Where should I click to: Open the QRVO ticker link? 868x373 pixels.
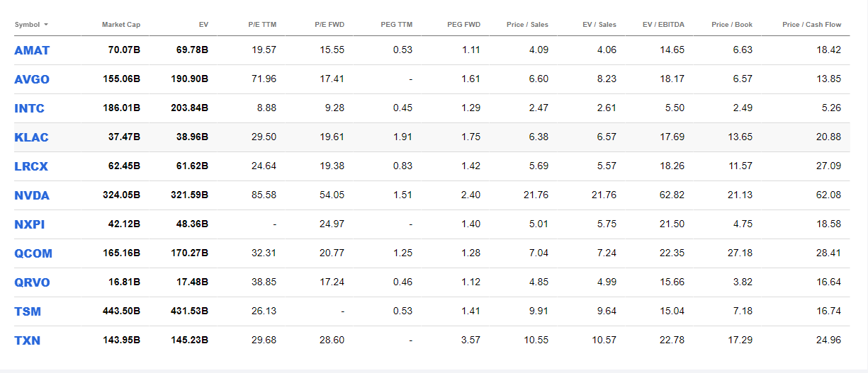tap(33, 282)
